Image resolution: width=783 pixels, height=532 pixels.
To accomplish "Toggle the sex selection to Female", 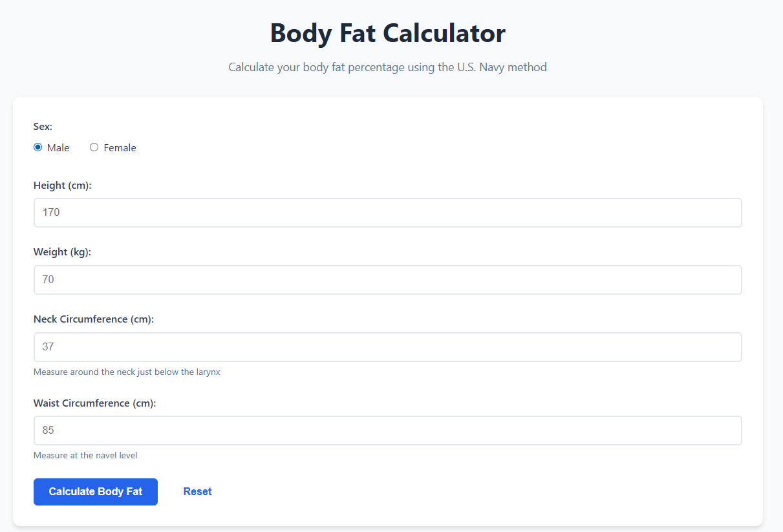I will click(94, 147).
